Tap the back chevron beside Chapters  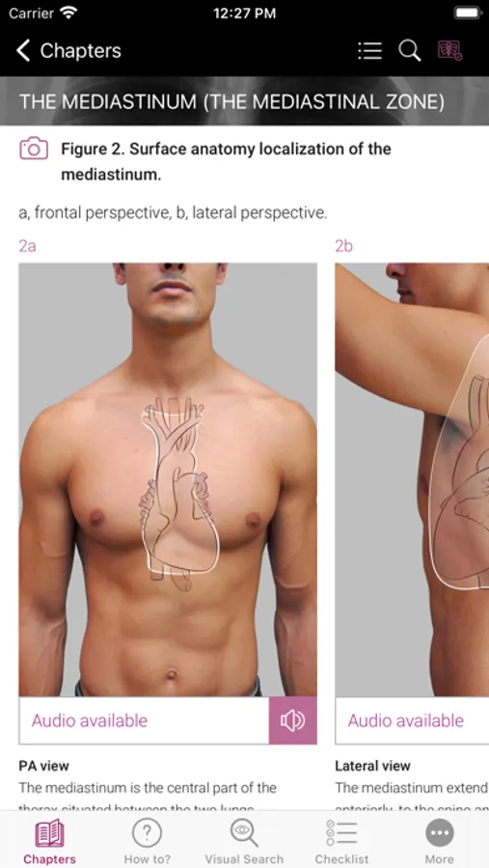(23, 51)
